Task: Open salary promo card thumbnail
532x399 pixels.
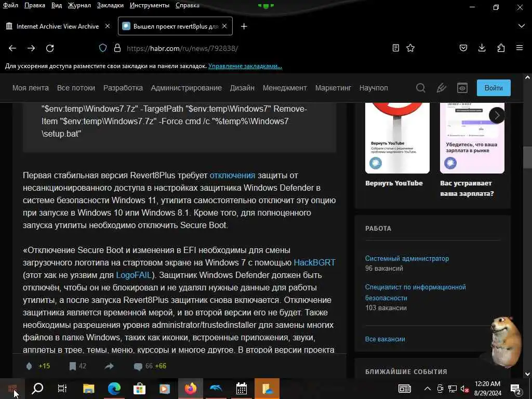Action: click(472, 138)
